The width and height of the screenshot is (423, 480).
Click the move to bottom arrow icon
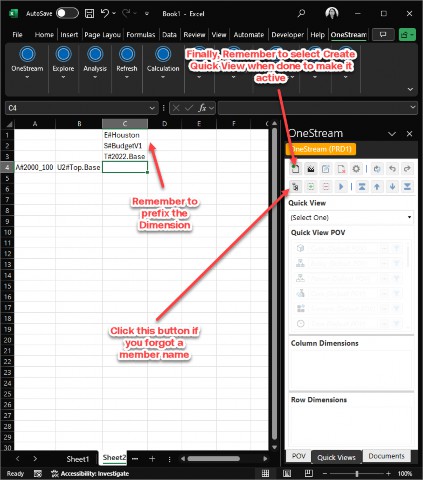407,186
